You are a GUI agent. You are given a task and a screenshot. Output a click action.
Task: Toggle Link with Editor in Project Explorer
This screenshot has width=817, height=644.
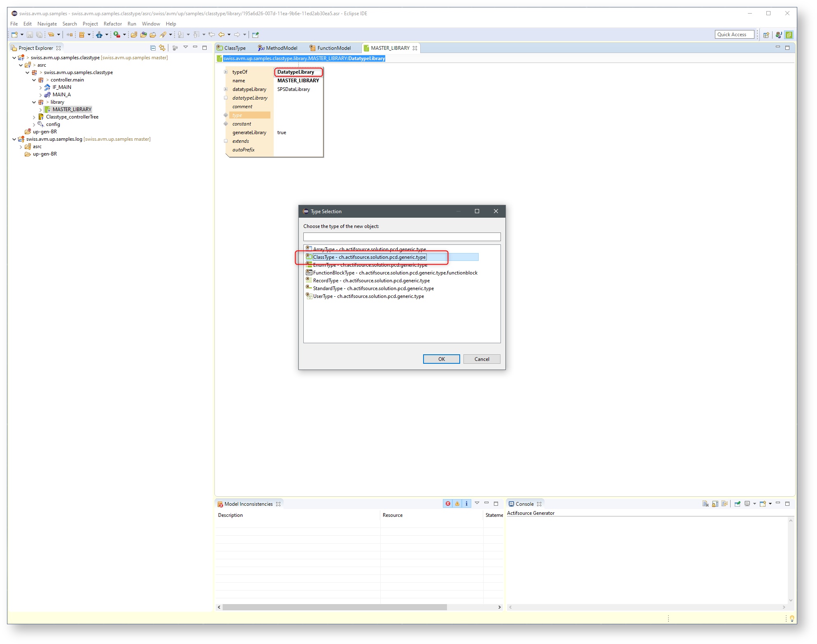point(162,48)
